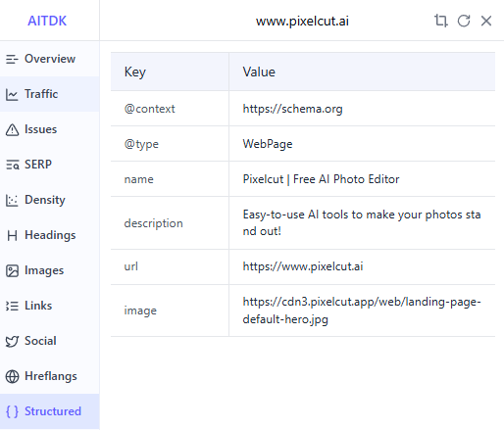Click the refresh icon in header
The width and height of the screenshot is (504, 430).
point(464,21)
